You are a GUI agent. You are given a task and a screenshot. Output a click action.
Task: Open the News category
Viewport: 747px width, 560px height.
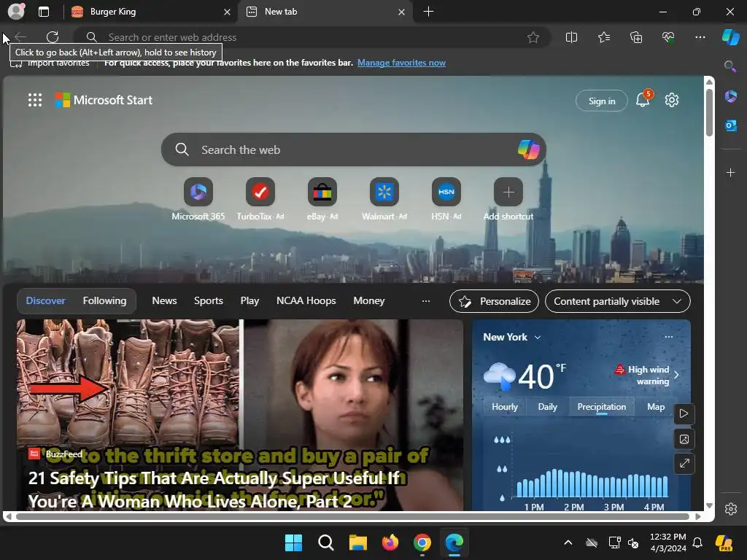point(164,301)
